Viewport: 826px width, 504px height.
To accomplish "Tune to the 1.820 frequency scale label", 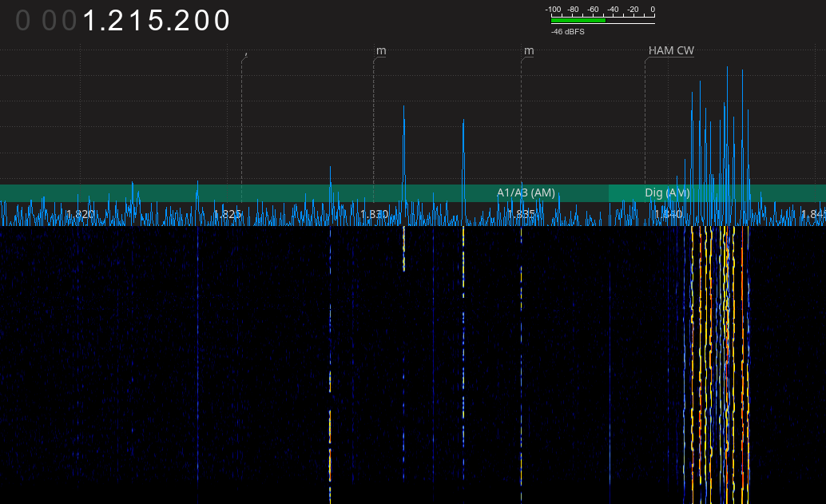I will [x=80, y=214].
